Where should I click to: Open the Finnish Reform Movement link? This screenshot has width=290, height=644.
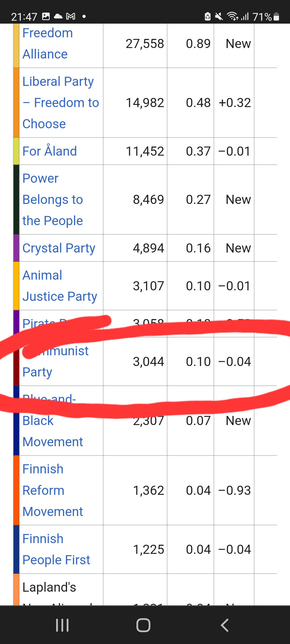point(53,490)
